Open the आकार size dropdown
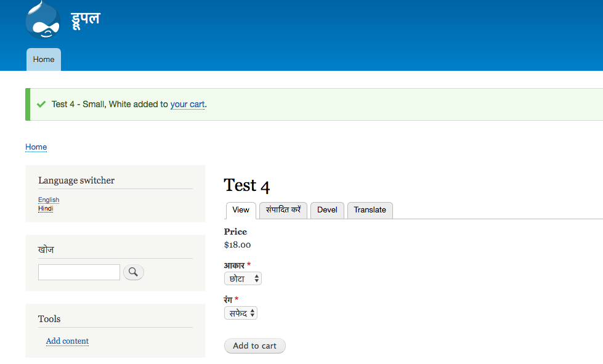The image size is (603, 364). click(x=243, y=278)
